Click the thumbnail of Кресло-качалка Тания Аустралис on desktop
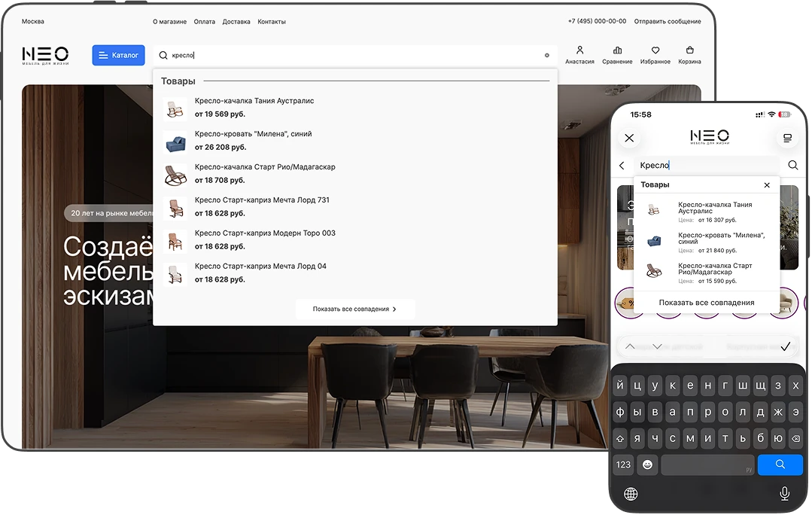The width and height of the screenshot is (812, 515). tap(175, 109)
